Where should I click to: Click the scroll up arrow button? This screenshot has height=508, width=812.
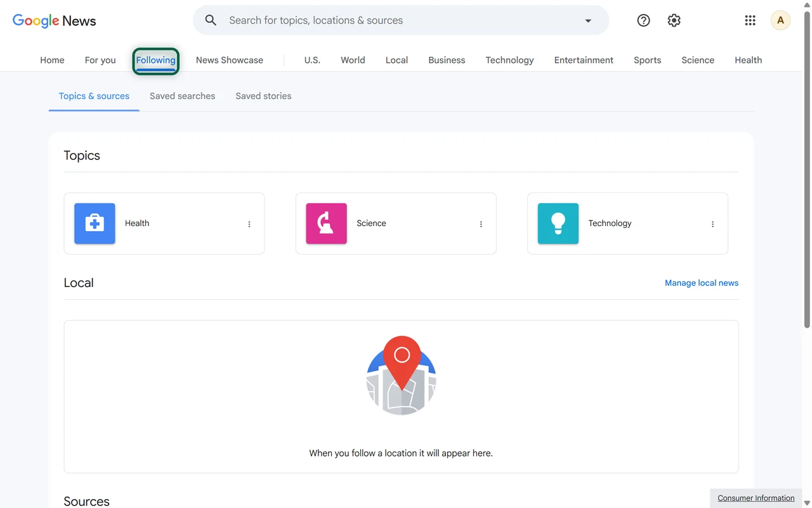pyautogui.click(x=807, y=4)
